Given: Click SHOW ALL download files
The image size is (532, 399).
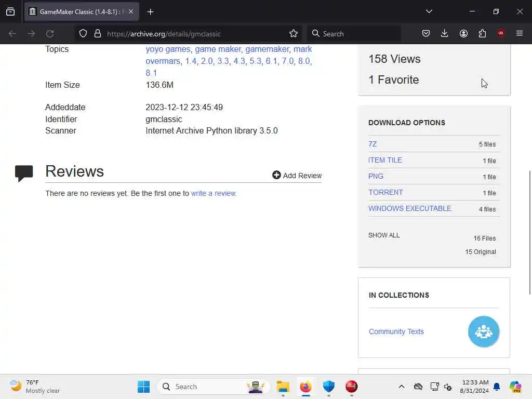Looking at the screenshot, I should coord(384,235).
